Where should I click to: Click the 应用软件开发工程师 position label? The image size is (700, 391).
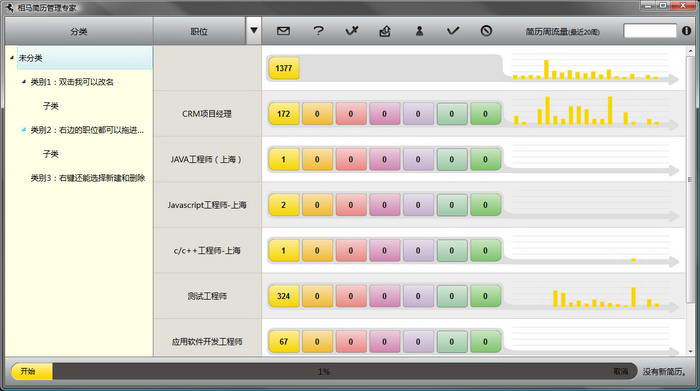207,341
